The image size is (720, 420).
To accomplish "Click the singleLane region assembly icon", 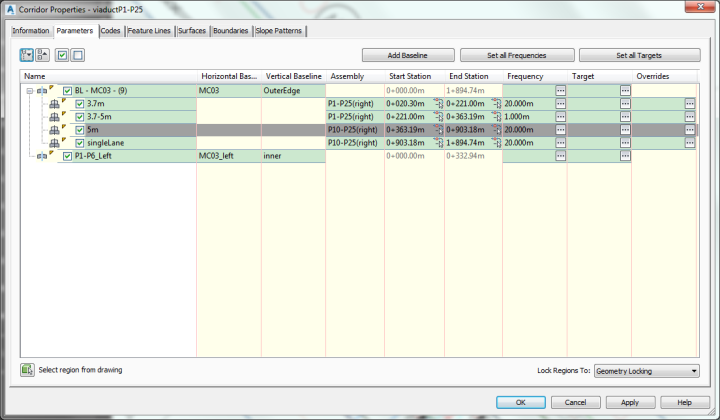I will tap(54, 143).
